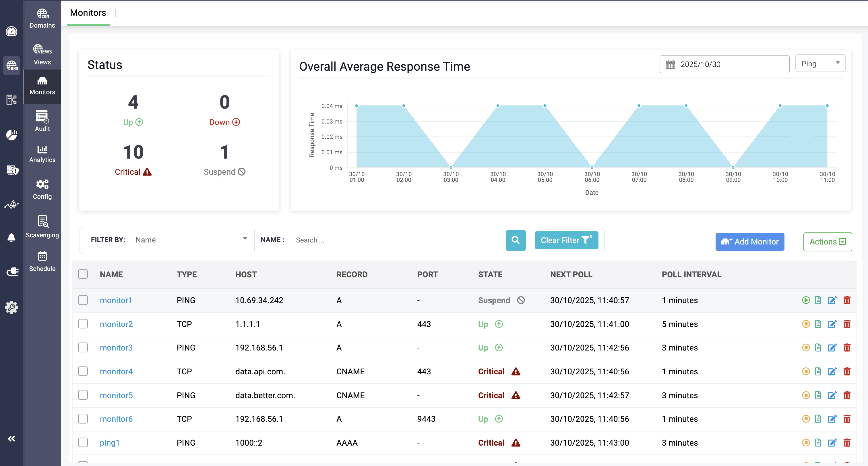The height and width of the screenshot is (466, 868).
Task: Tick the checkbox for monitor5
Action: pyautogui.click(x=83, y=395)
